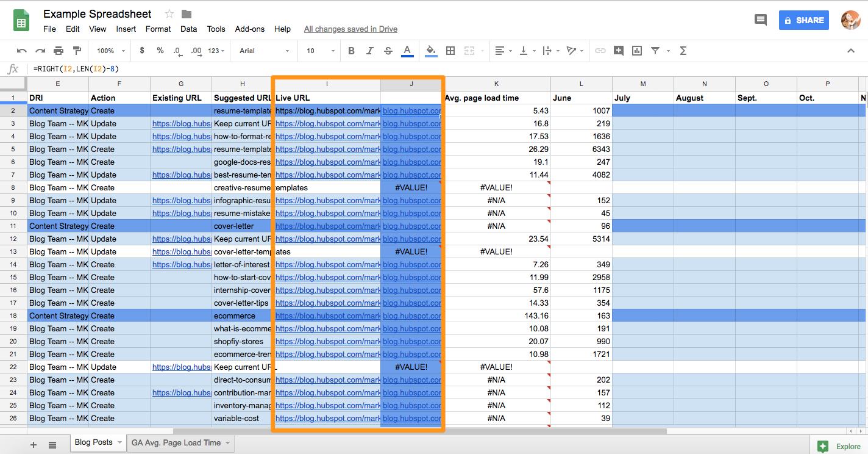Screen dimensions: 868x454
Task: Switch to GA Avg. Page Load Time tab
Action: (x=176, y=443)
